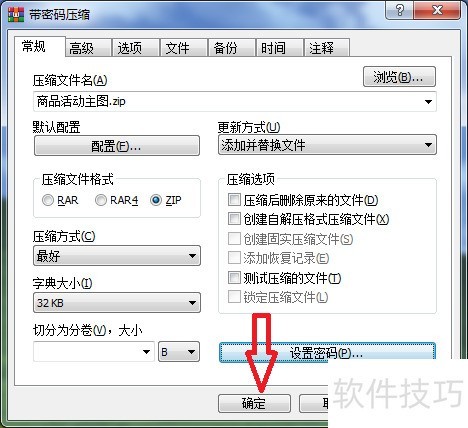Screen dimensions: 468x428
Task: Enable 压缩后删除原来的文件 checkbox
Action: [234, 200]
